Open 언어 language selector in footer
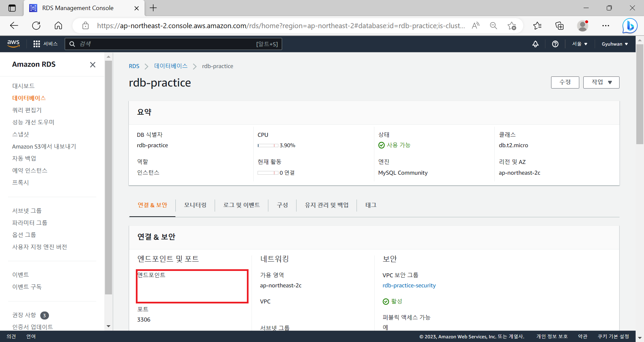Image resolution: width=644 pixels, height=342 pixels. (31, 336)
